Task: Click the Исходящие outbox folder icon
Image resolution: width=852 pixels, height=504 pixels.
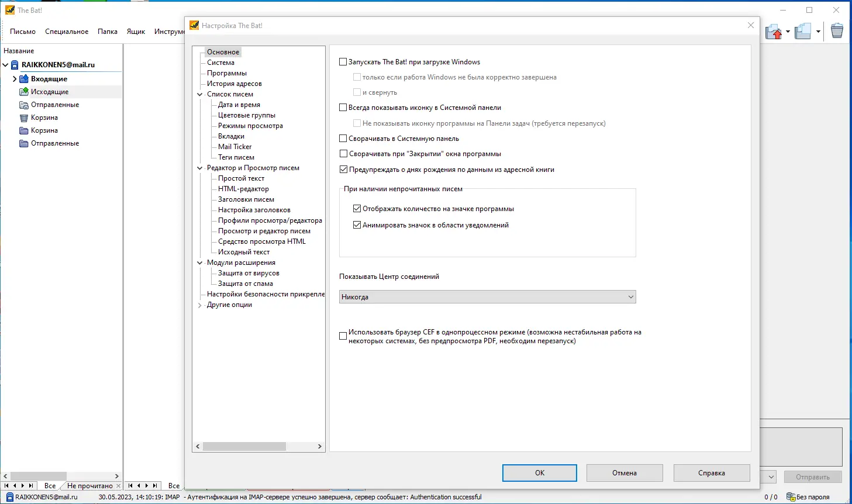Action: pyautogui.click(x=24, y=92)
